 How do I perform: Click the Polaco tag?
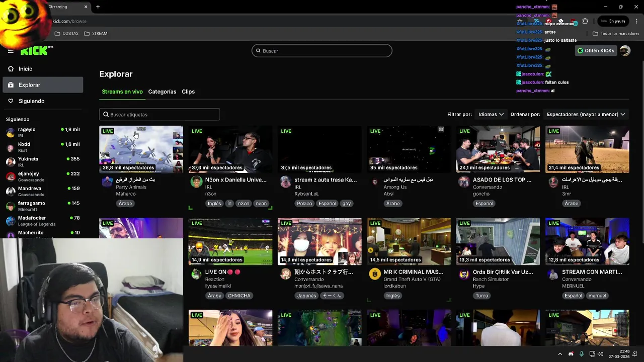[x=304, y=204]
